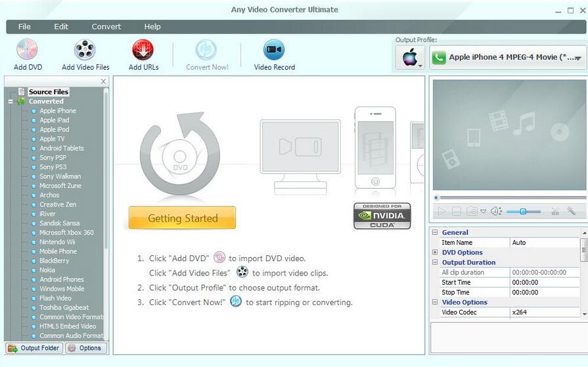
Task: Select Sandisk Sansa in the tree
Action: pos(60,223)
